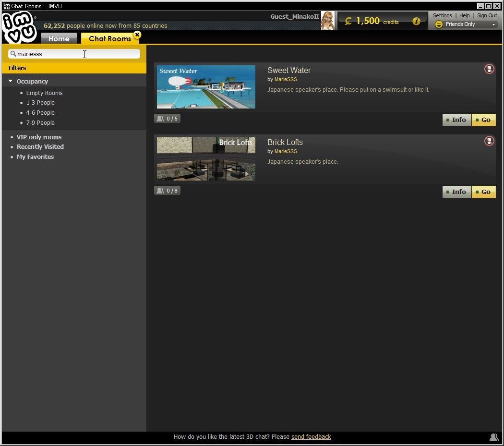The image size is (504, 446).
Task: Show My Favorites rooms
Action: 36,157
